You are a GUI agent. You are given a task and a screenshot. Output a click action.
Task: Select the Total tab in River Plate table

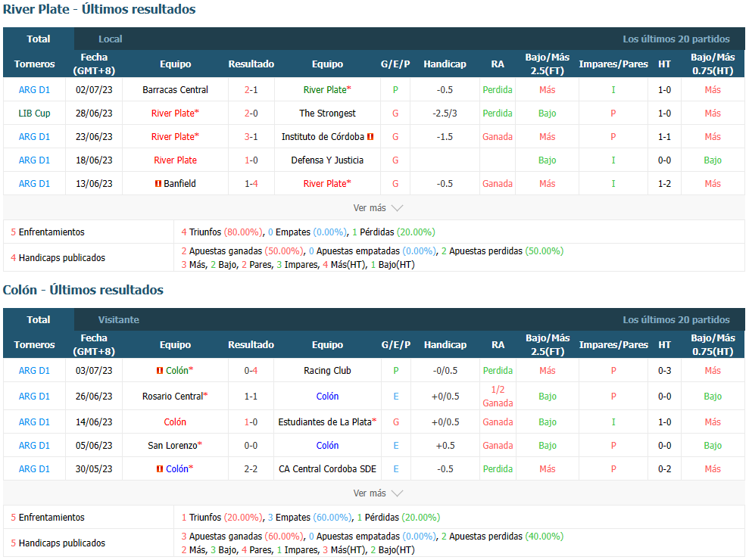click(38, 39)
